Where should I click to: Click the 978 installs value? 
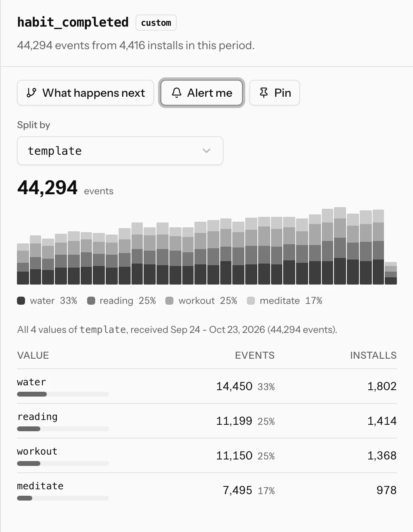point(387,490)
